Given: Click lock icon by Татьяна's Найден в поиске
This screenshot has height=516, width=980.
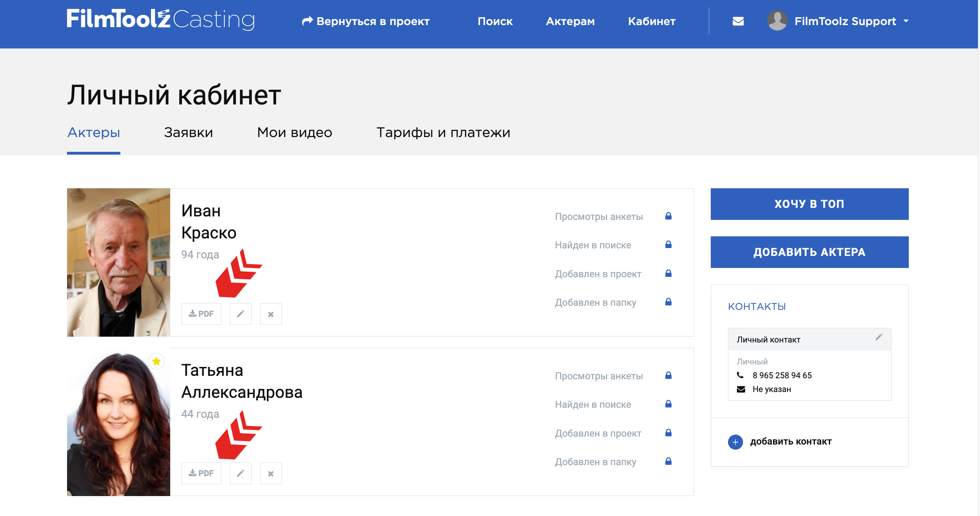Looking at the screenshot, I should pos(668,404).
